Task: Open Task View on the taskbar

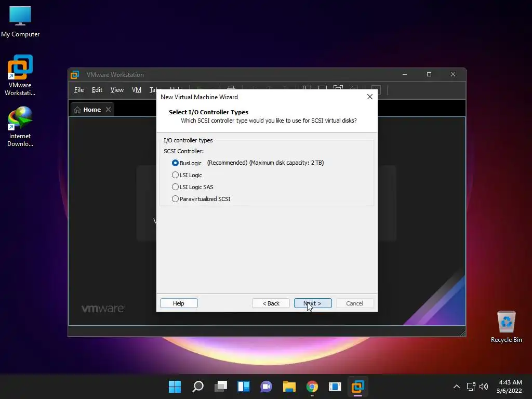Action: pyautogui.click(x=221, y=387)
